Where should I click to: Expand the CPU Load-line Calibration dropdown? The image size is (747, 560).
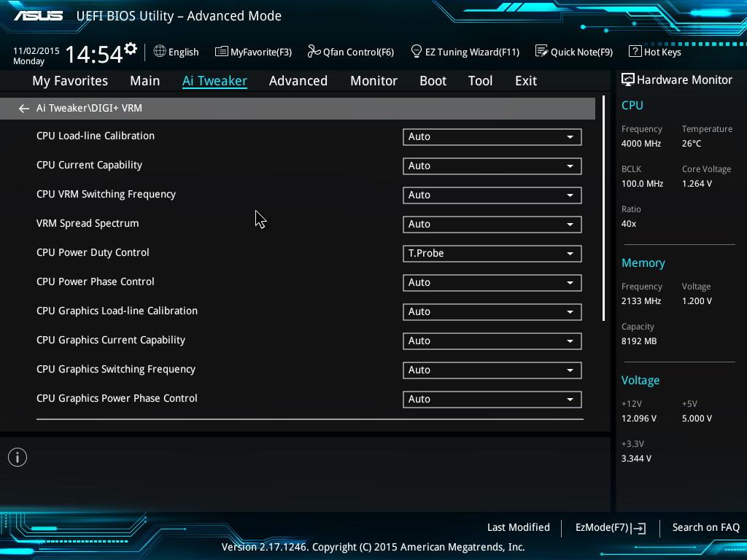pyautogui.click(x=492, y=137)
